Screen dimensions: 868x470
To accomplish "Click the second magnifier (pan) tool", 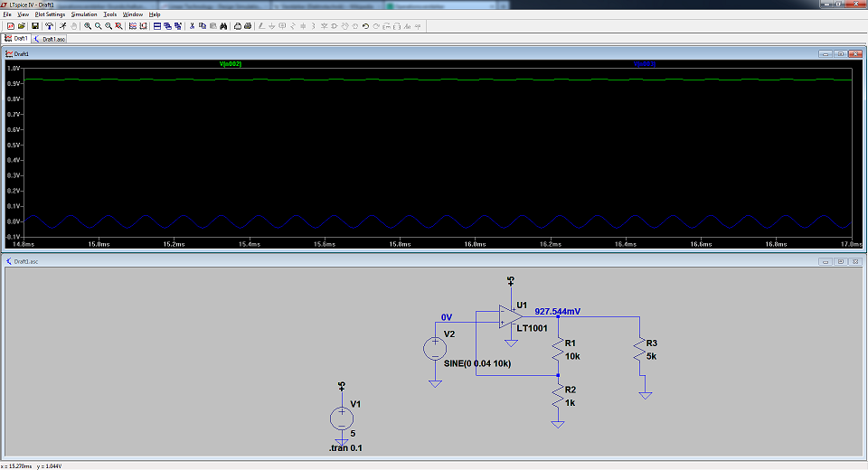I will 98,26.
